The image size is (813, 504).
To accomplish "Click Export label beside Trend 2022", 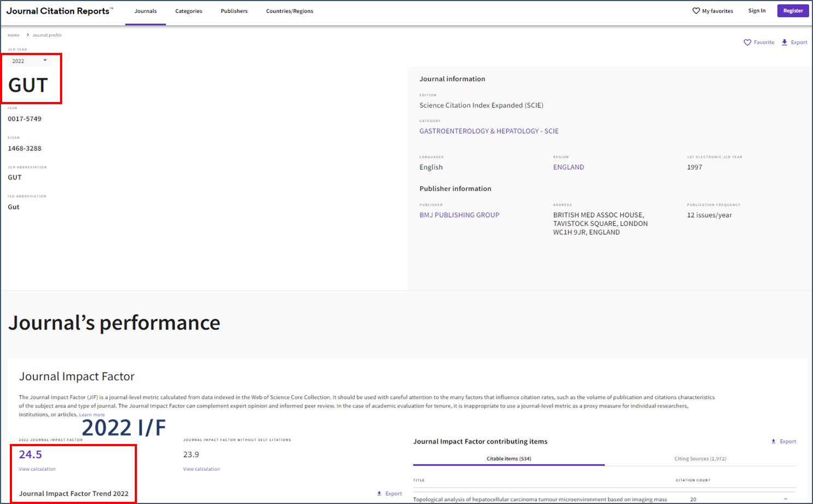I will 393,494.
